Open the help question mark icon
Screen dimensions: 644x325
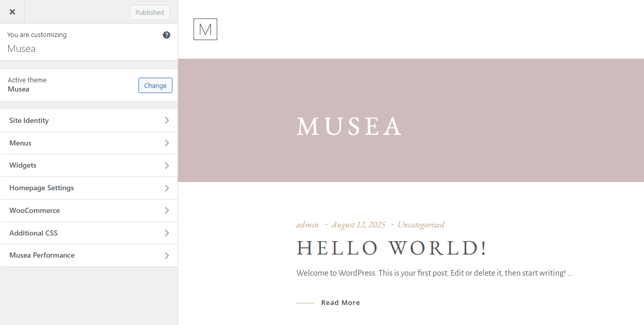tap(166, 35)
